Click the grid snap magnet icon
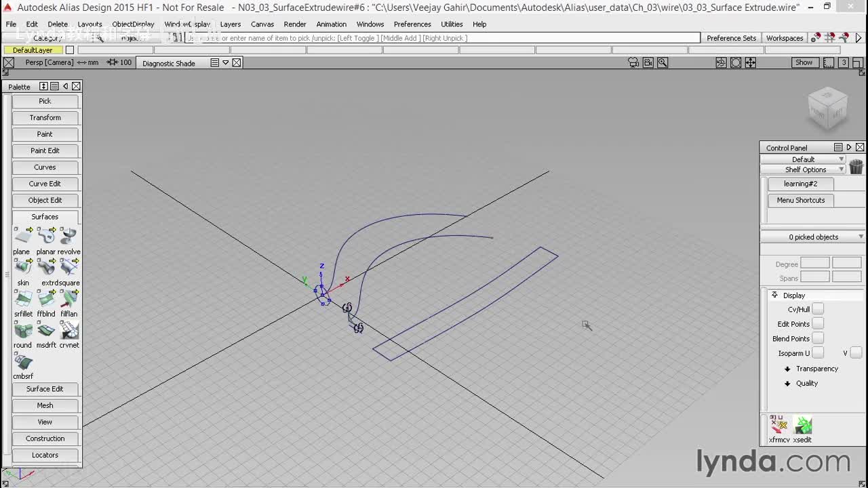Image resolution: width=868 pixels, height=488 pixels. tap(829, 38)
